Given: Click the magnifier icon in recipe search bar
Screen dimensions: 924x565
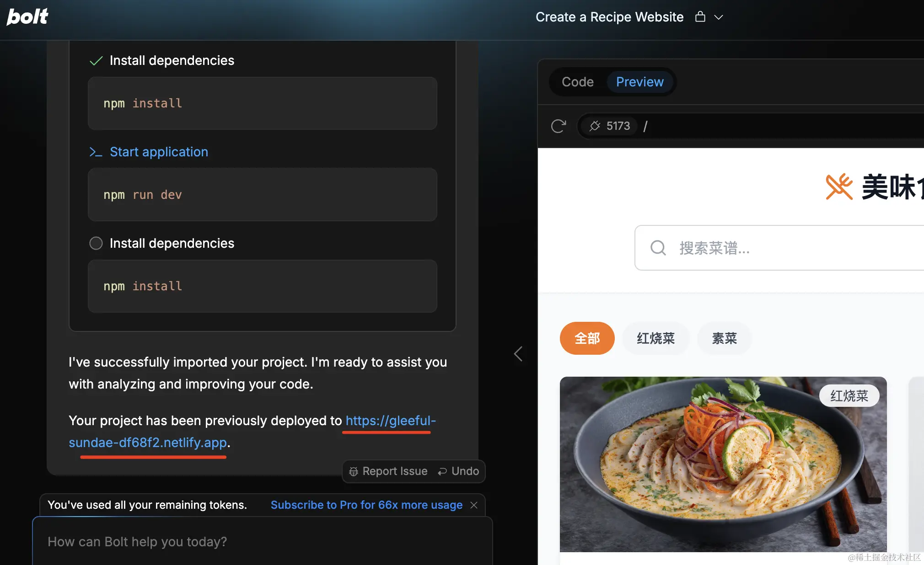Looking at the screenshot, I should (x=657, y=248).
